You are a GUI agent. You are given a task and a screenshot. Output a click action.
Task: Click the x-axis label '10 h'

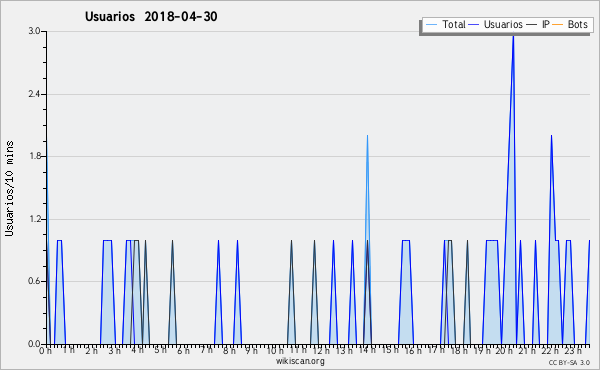click(276, 351)
